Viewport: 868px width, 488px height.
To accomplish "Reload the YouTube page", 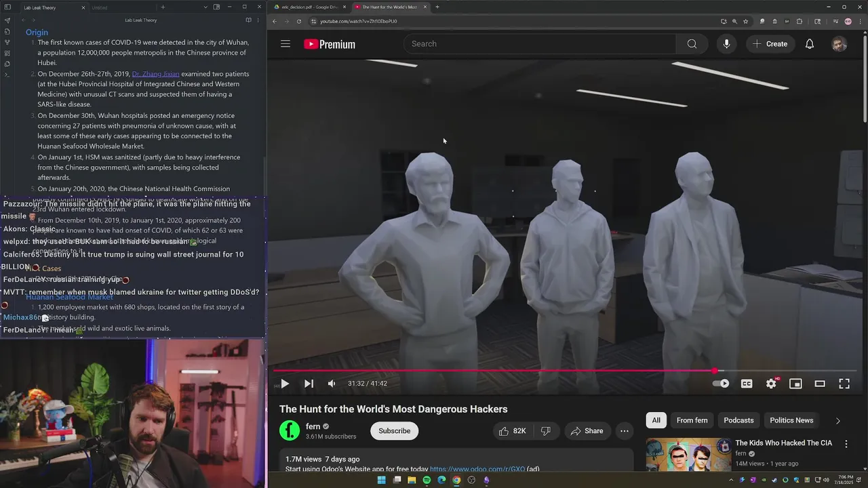I will click(x=299, y=21).
